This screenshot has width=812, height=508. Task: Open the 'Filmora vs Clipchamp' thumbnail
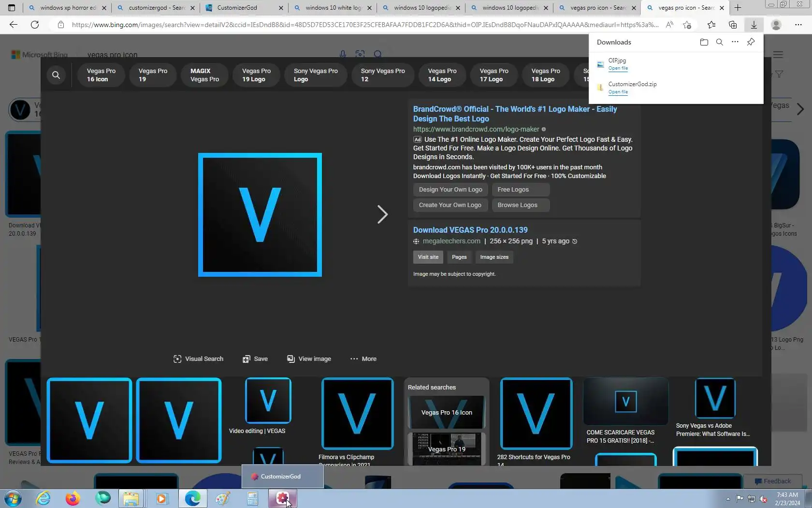coord(357,414)
